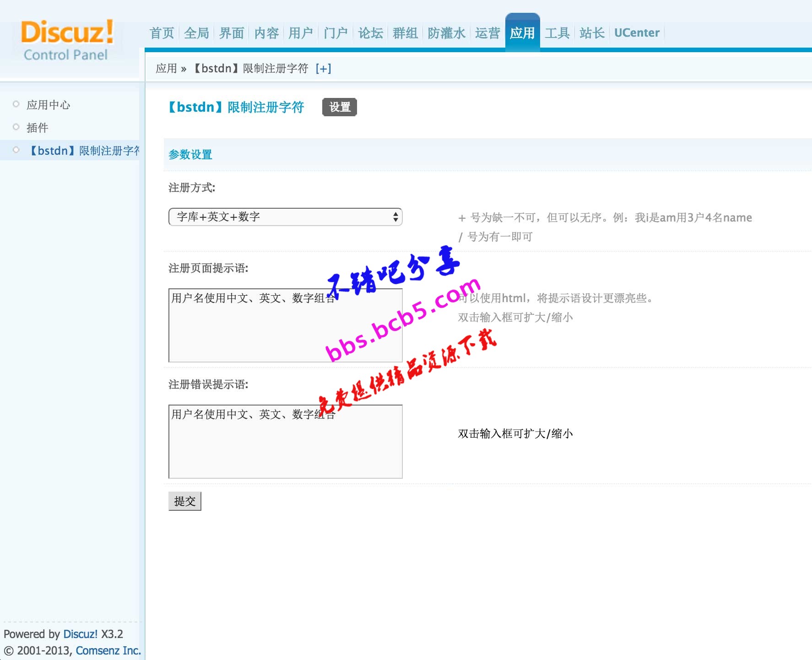Go to the 防灌水 tab
Viewport: 812px width, 660px height.
(x=446, y=33)
